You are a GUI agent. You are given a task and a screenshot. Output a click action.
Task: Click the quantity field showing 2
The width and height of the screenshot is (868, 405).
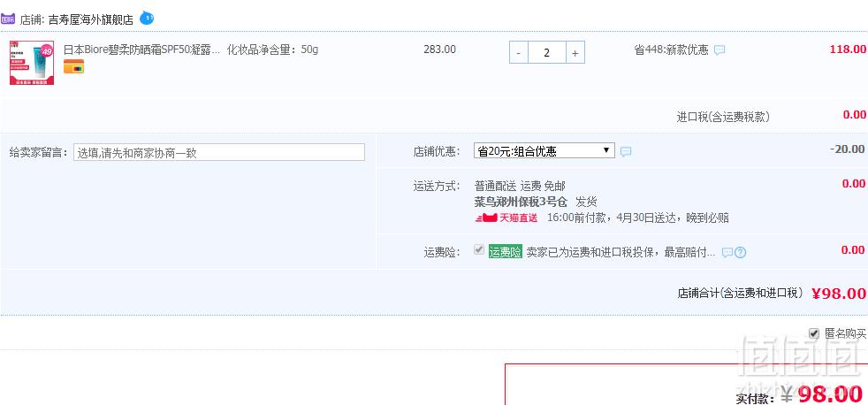[547, 53]
